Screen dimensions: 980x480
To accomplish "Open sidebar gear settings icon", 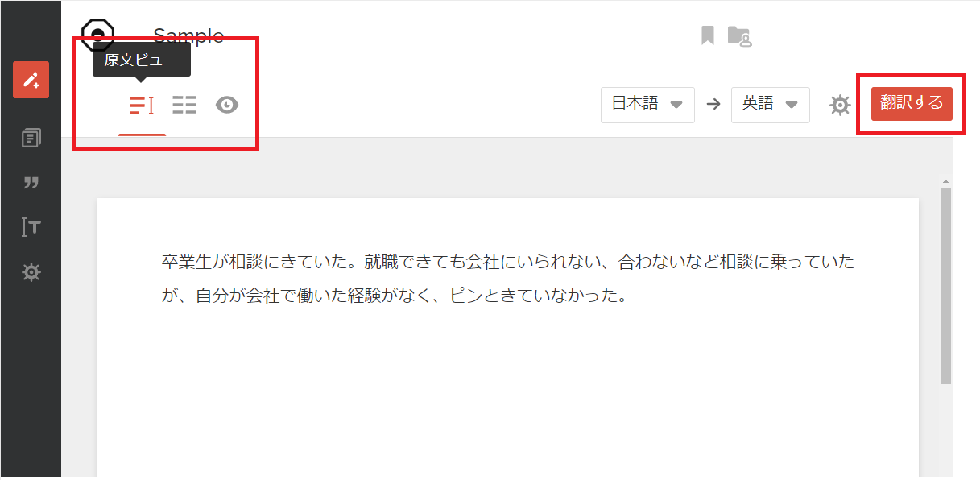I will (31, 273).
